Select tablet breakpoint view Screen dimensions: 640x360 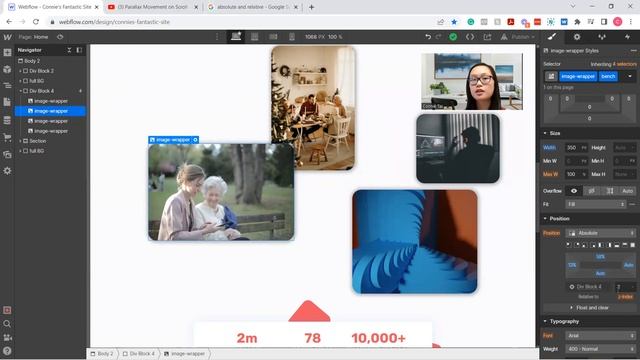click(x=255, y=37)
